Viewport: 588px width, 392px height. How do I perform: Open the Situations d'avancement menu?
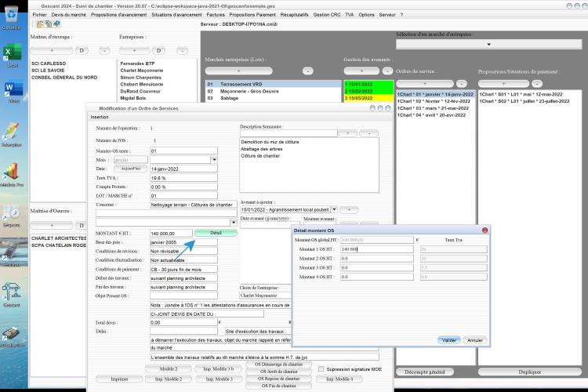pyautogui.click(x=176, y=15)
